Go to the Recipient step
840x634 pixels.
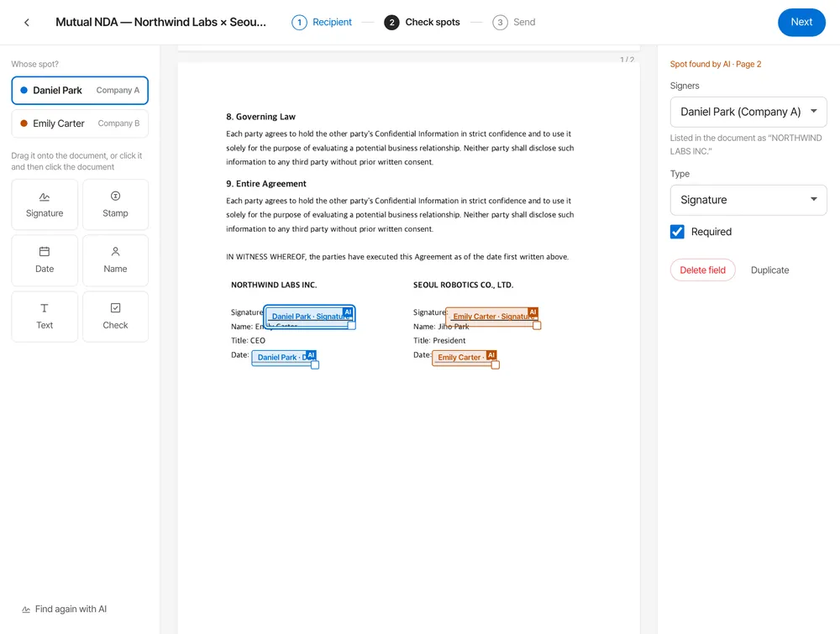[x=322, y=23]
